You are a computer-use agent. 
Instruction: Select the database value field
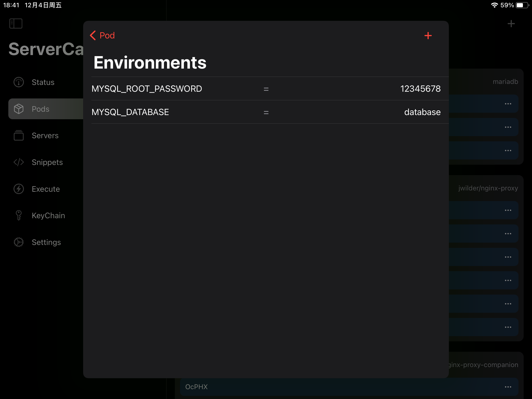click(x=422, y=112)
